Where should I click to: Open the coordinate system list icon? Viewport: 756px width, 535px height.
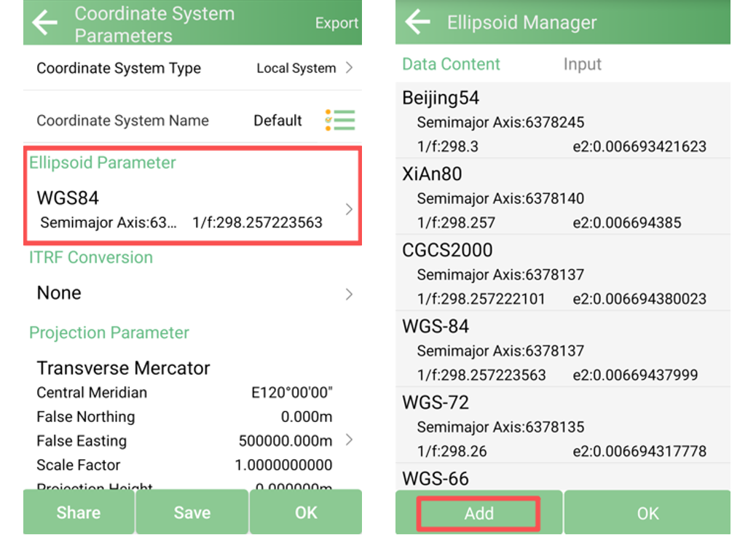point(340,120)
